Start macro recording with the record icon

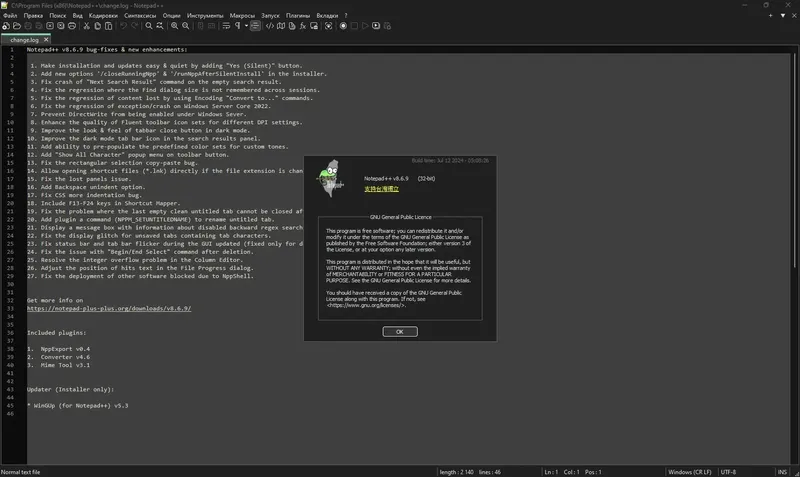coord(343,26)
